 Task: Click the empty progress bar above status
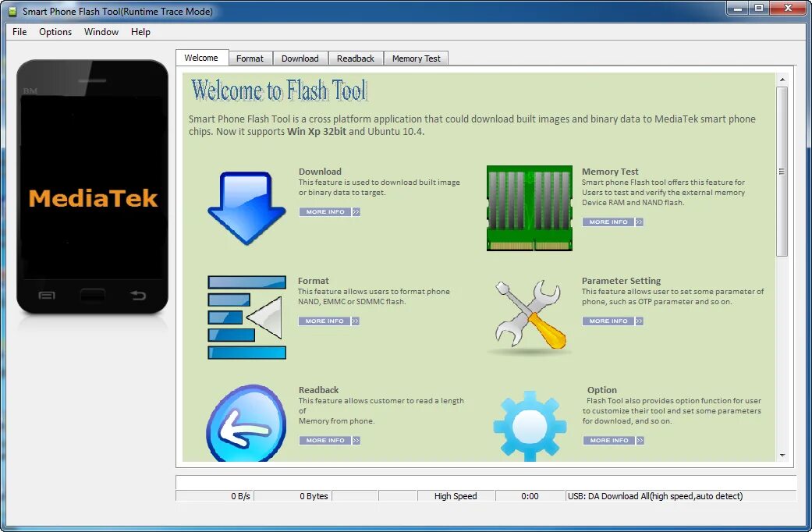pos(486,482)
